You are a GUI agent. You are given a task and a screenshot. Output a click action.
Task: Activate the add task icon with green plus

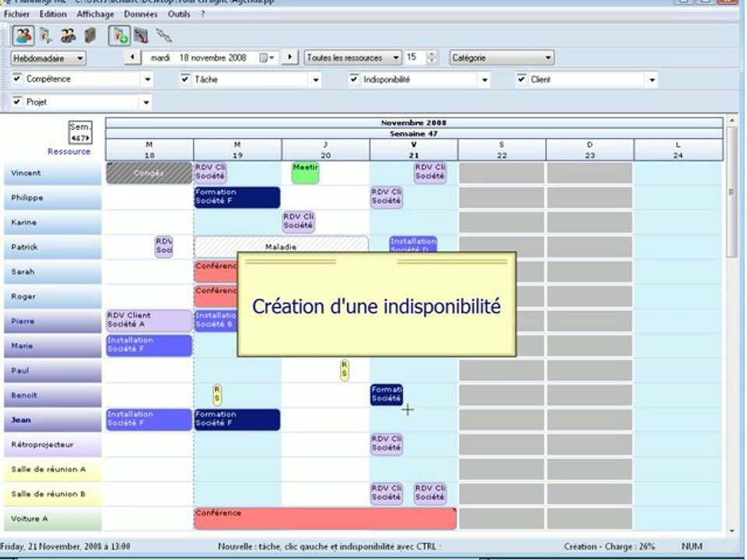(119, 36)
